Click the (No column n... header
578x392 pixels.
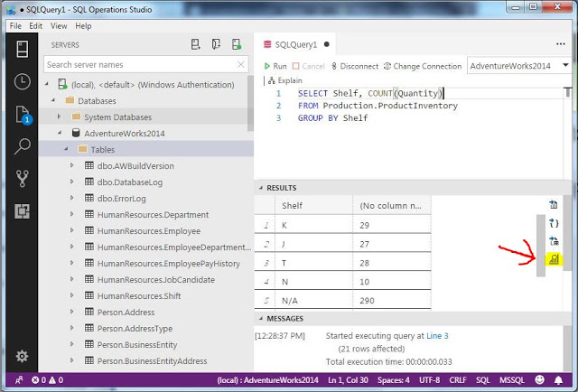(392, 205)
